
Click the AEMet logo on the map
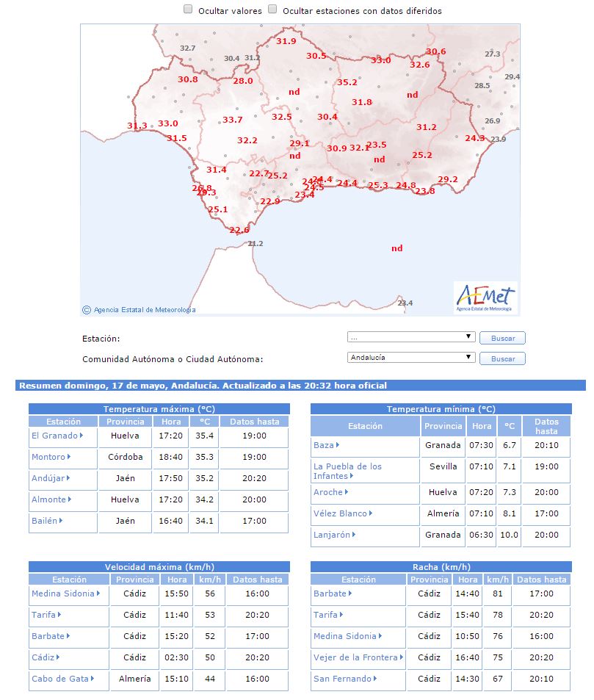pyautogui.click(x=485, y=297)
